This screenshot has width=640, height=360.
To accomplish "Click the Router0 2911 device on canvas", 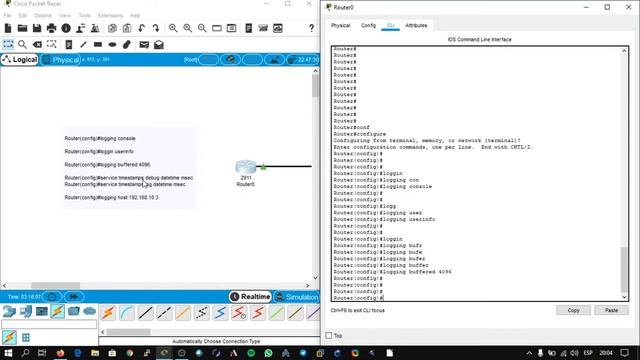I will 246,167.
